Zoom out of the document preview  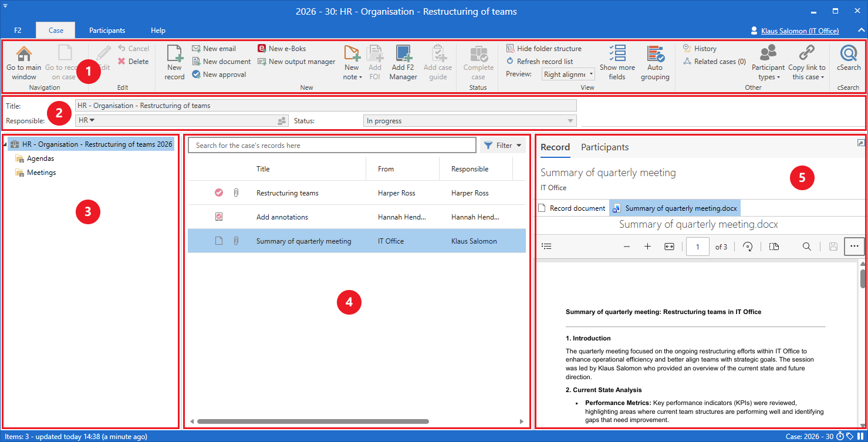pyautogui.click(x=626, y=247)
